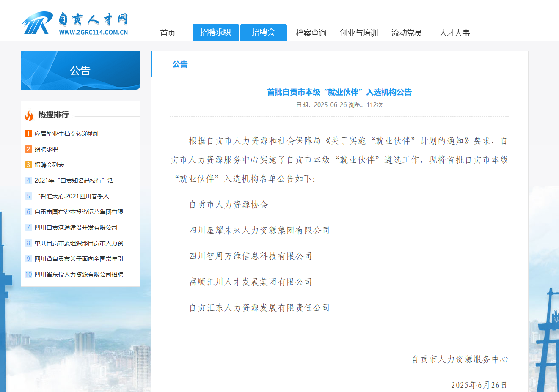Open the 2021年“自贡知名高校行” link
This screenshot has height=392, width=559.
(x=74, y=181)
